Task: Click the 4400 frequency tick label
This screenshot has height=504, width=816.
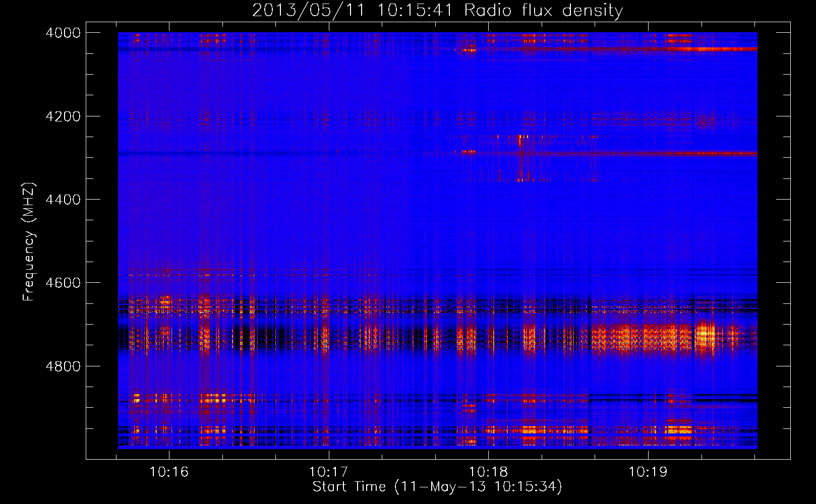Action: [x=63, y=200]
